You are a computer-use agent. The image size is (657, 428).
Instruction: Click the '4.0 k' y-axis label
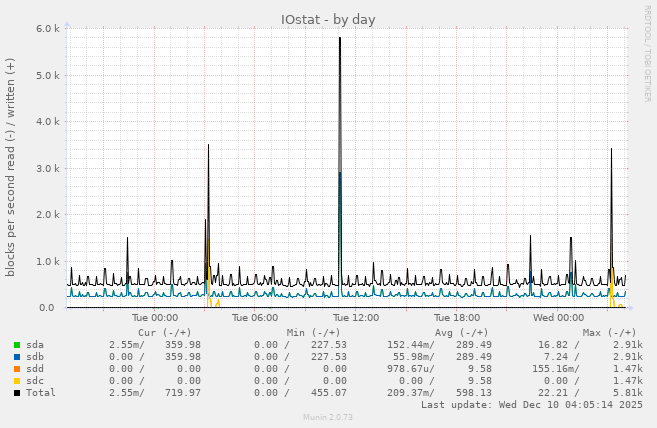48,122
